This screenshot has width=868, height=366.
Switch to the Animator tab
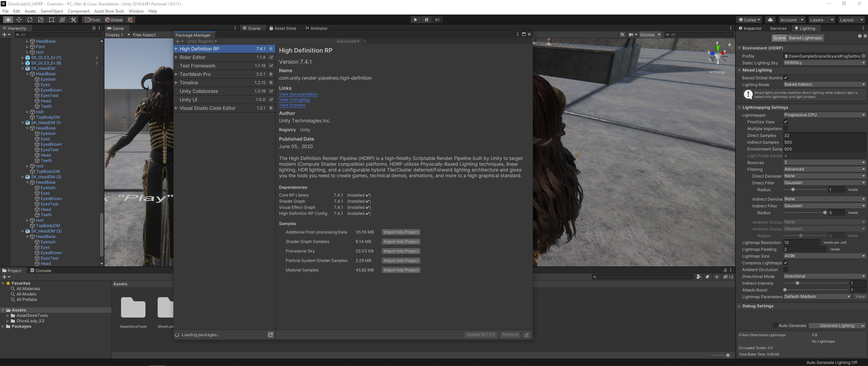pyautogui.click(x=316, y=28)
